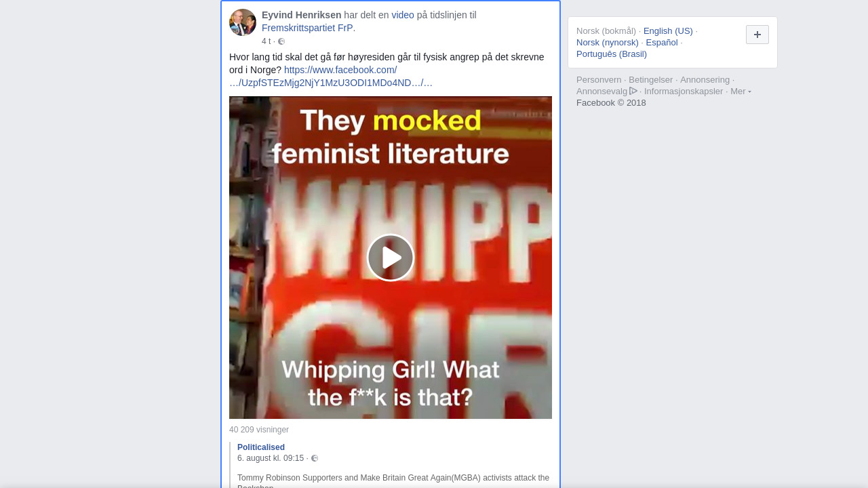Switch language to Norsk (nynorsk)

(x=608, y=42)
